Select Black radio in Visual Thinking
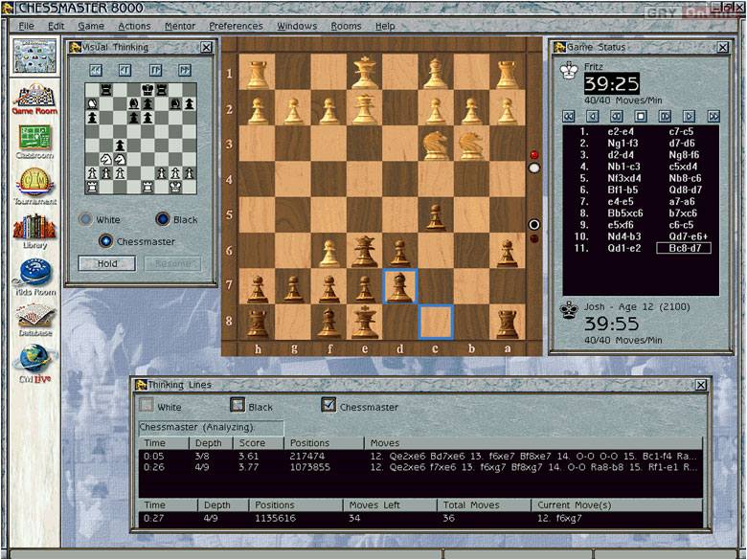Image resolution: width=747 pixels, height=560 pixels. click(x=163, y=219)
